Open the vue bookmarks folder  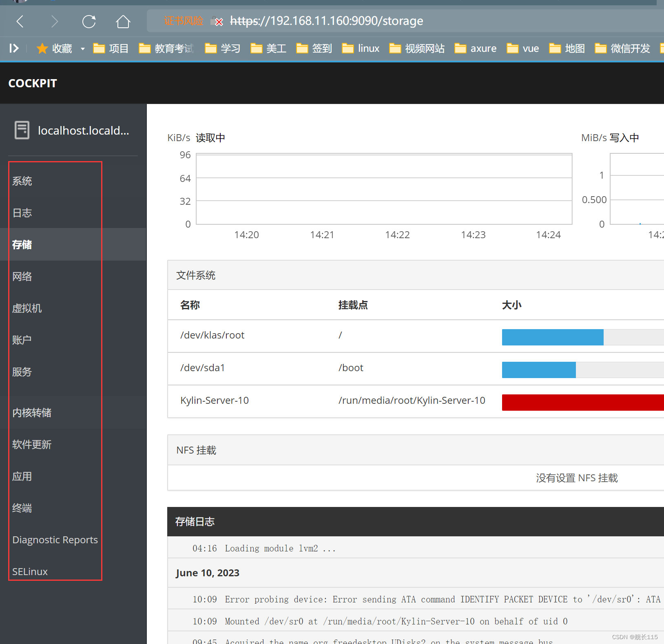[x=523, y=48]
